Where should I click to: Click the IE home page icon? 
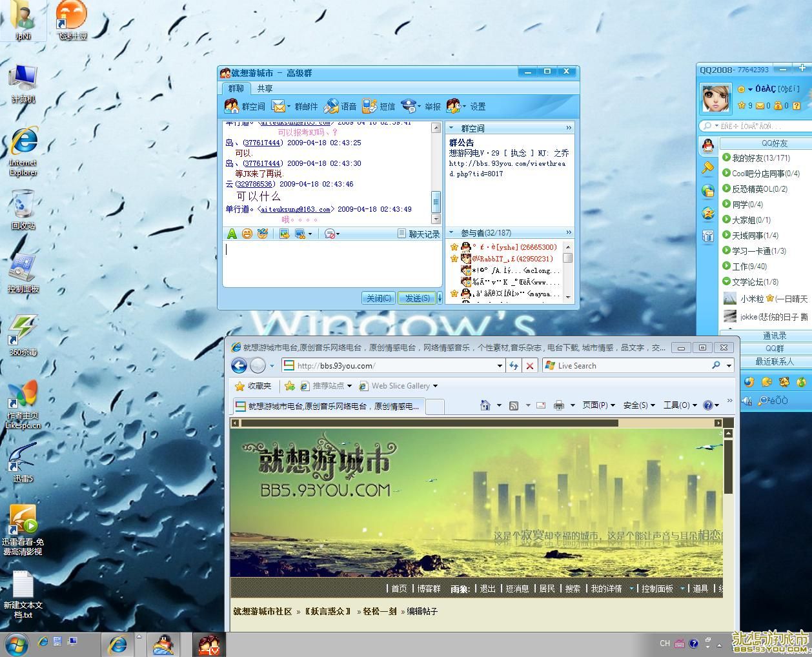(485, 405)
